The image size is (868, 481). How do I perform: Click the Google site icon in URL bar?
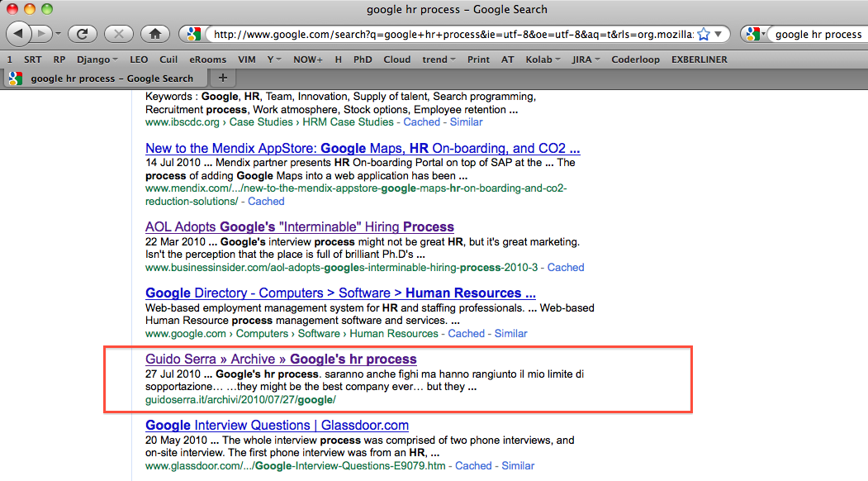click(x=193, y=35)
